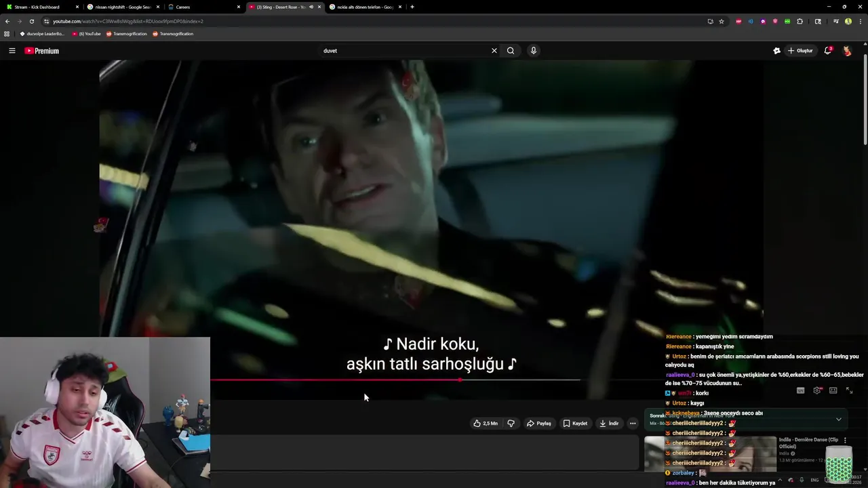Switch ENG keyboard language in taskbar
Viewport: 868px width, 488px height.
click(814, 480)
